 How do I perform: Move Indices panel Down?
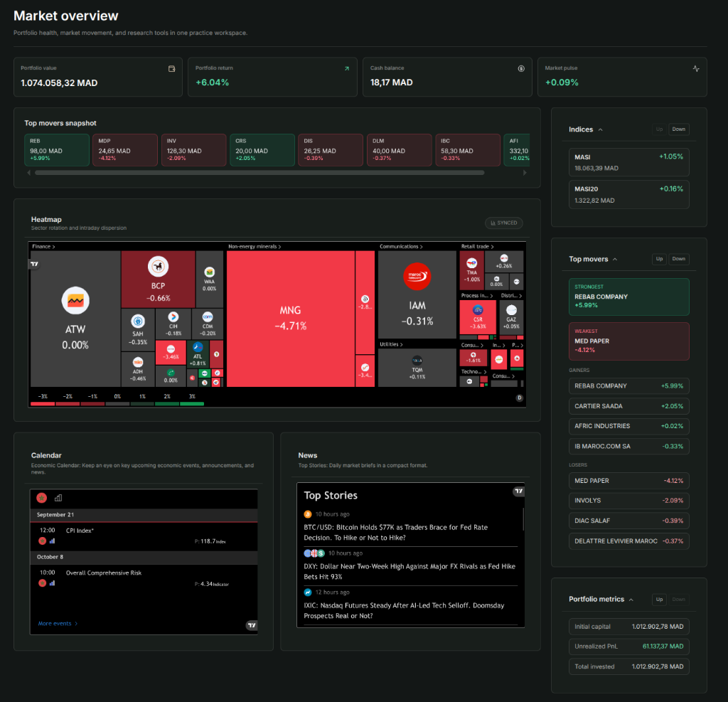pyautogui.click(x=678, y=129)
